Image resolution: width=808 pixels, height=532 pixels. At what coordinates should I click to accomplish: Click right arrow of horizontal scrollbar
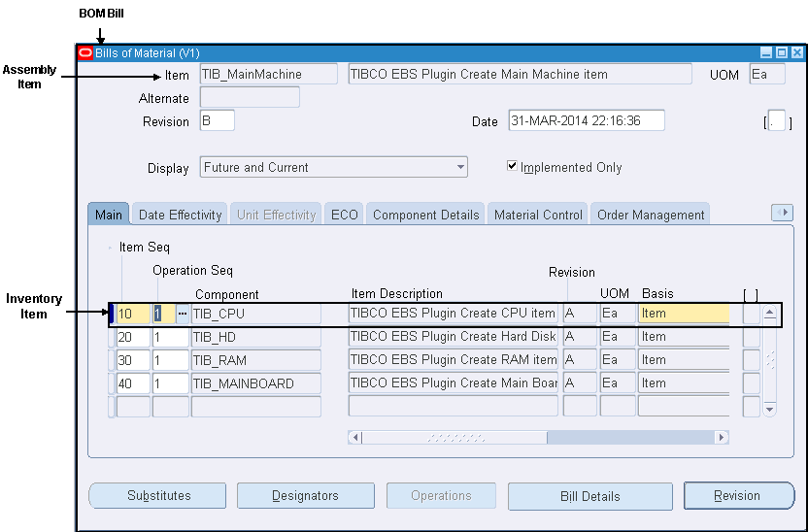coord(722,438)
